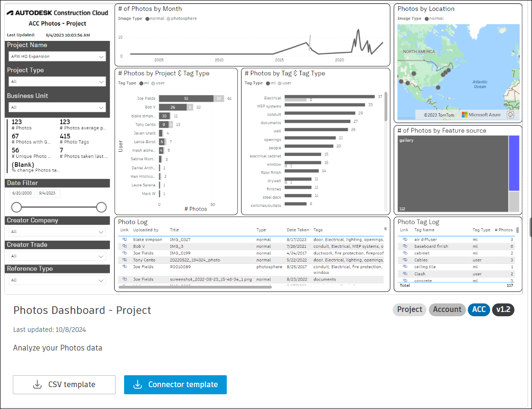Viewport: 532px width, 409px height.
Task: Open the Project Type dropdown
Action: pyautogui.click(x=57, y=81)
